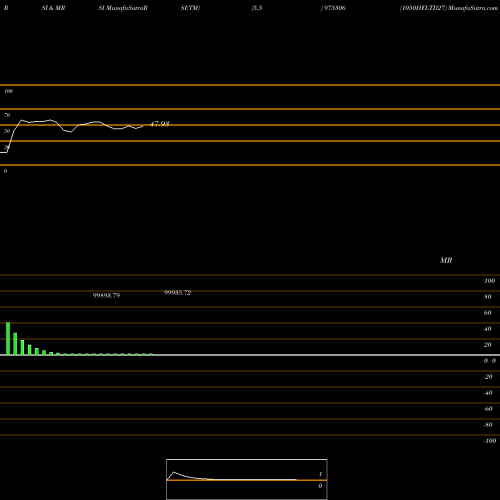
Task: Click the 100 label on the RSI axis
Action: (x=9, y=91)
